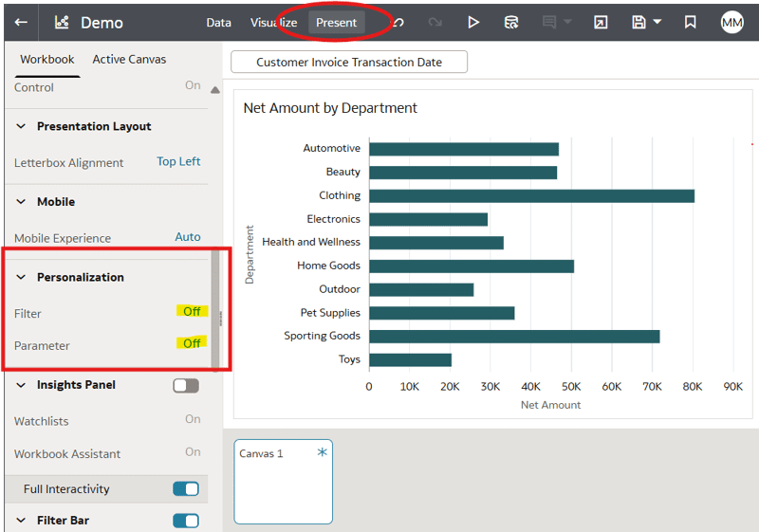
Task: Collapse the Personalization section
Action: click(21, 278)
